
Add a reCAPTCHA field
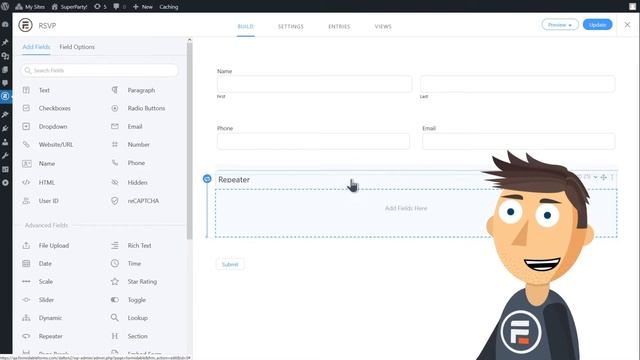point(143,201)
